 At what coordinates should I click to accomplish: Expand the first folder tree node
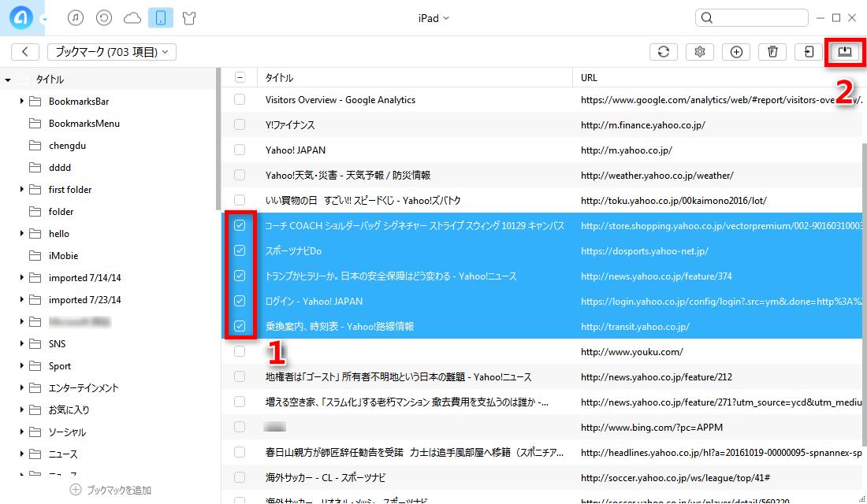(21, 190)
